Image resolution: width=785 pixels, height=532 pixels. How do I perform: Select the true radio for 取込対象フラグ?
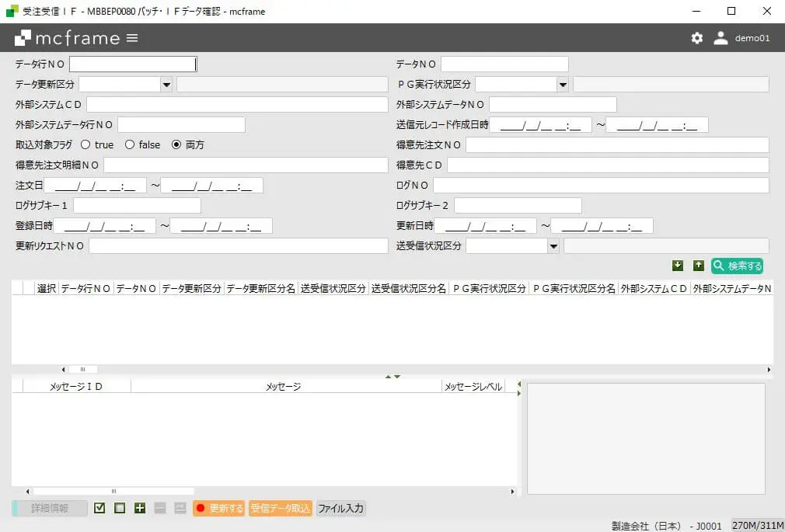(85, 144)
